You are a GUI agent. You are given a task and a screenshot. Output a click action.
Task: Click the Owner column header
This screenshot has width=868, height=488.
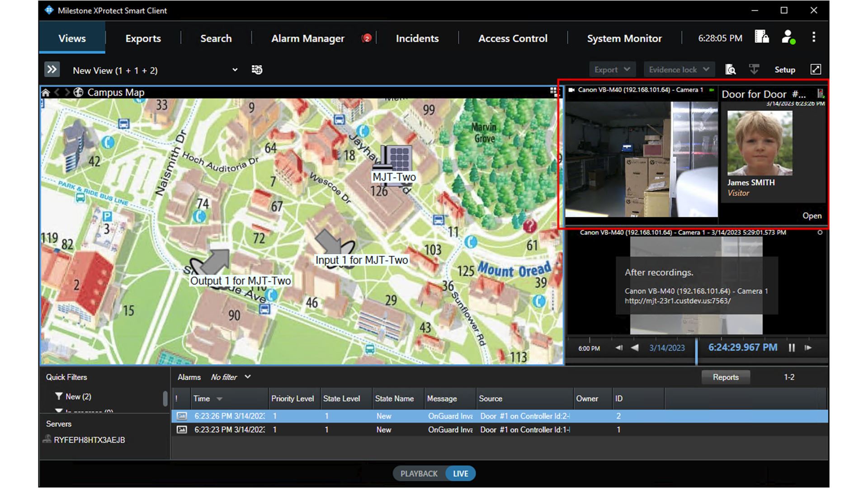click(592, 399)
